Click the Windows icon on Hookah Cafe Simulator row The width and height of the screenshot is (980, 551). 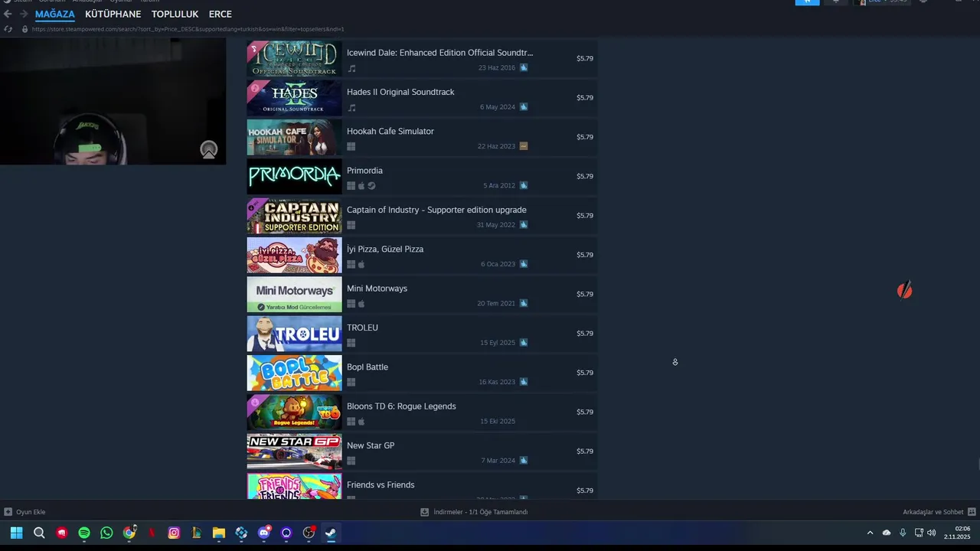coord(351,146)
